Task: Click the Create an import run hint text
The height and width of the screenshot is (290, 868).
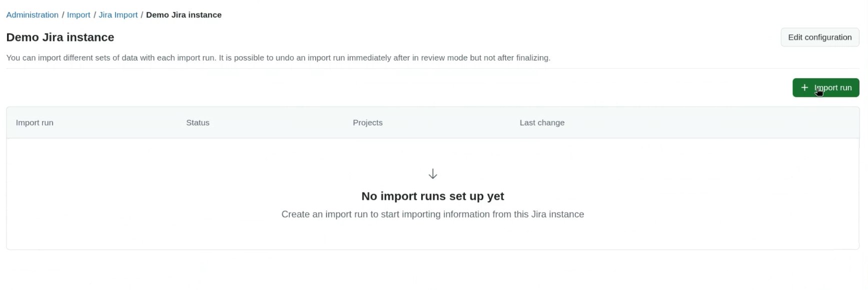Action: [x=433, y=214]
